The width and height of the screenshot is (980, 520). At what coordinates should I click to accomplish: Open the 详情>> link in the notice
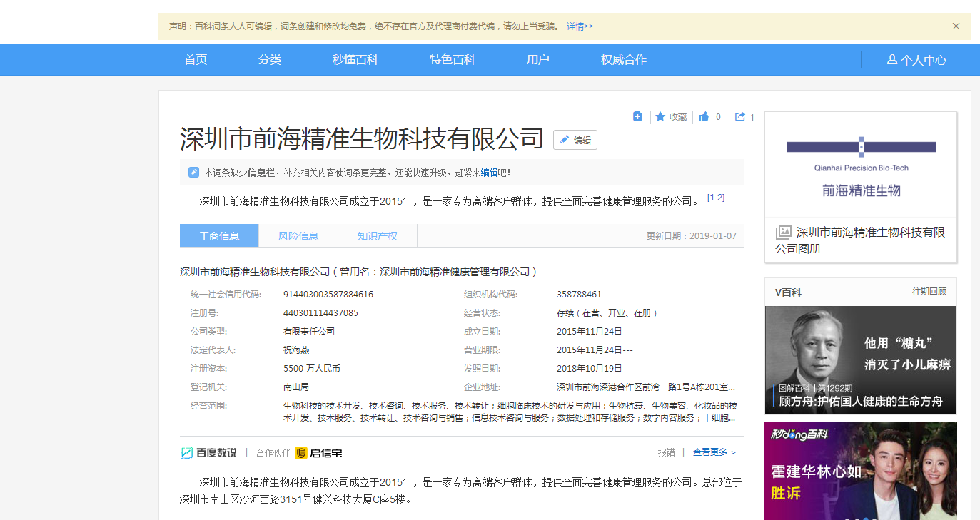coord(580,26)
